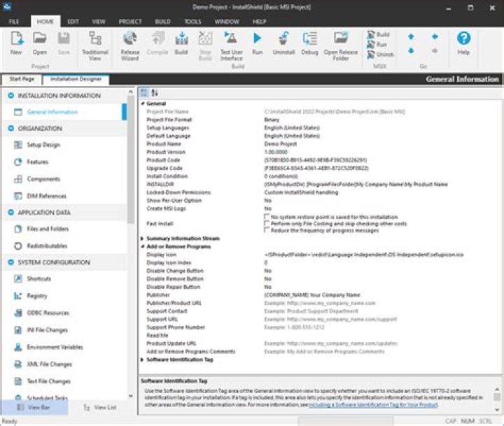
Task: Check No system restore point option
Action: (267, 217)
